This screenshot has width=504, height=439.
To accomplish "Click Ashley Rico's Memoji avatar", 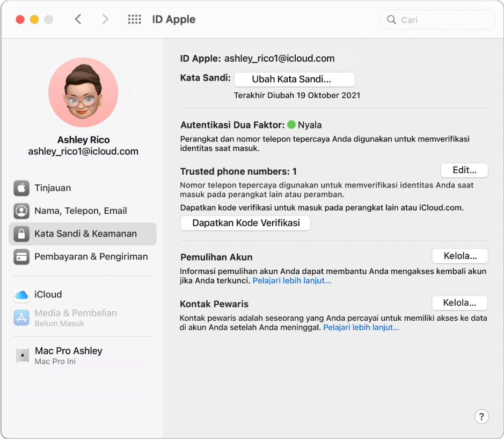I will [83, 92].
